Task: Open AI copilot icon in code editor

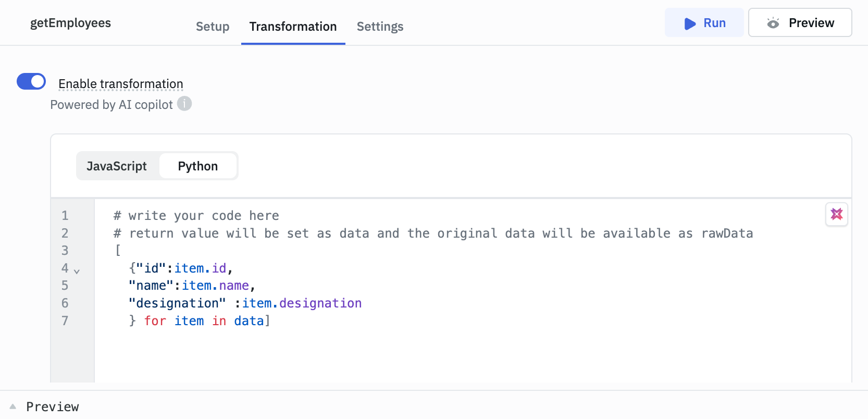Action: [836, 214]
